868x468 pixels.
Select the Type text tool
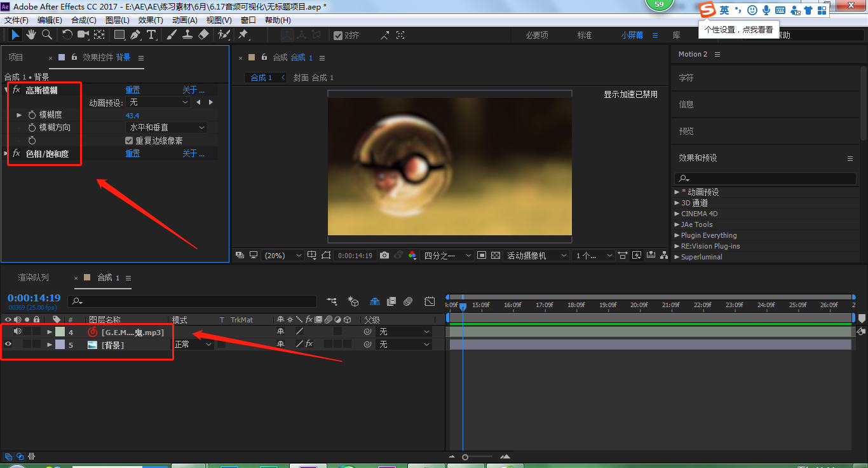click(x=151, y=35)
